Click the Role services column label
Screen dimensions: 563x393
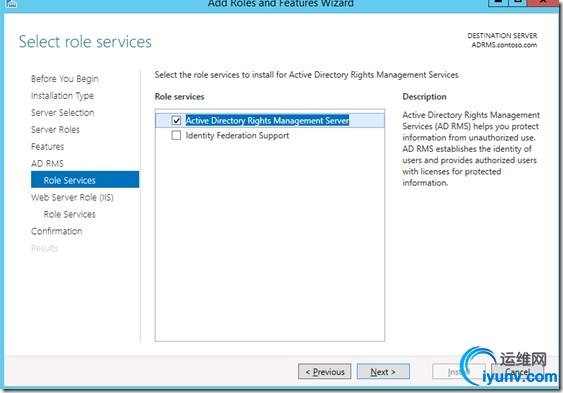coord(180,97)
